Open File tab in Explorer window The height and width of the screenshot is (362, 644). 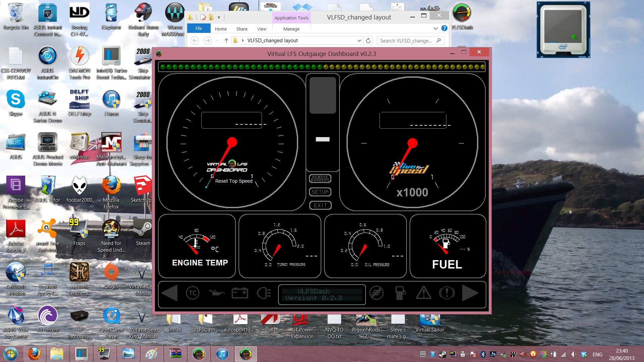pos(199,28)
